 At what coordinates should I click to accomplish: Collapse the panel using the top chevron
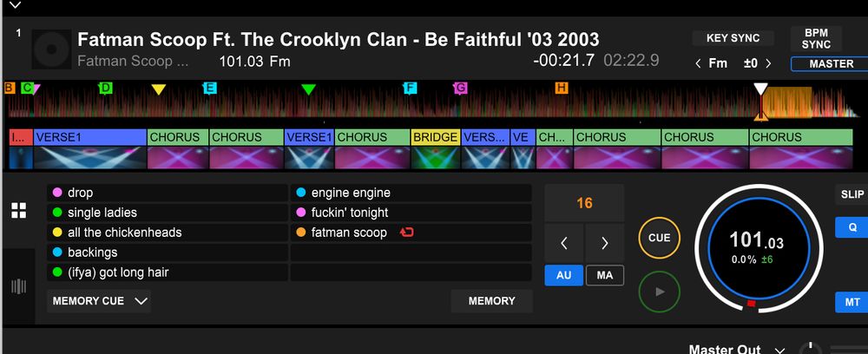tap(15, 6)
